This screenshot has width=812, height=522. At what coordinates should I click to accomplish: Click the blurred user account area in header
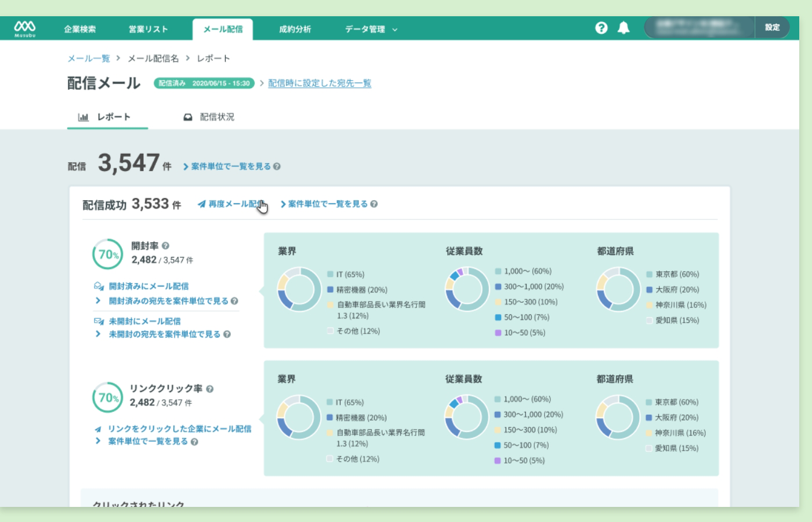click(699, 28)
